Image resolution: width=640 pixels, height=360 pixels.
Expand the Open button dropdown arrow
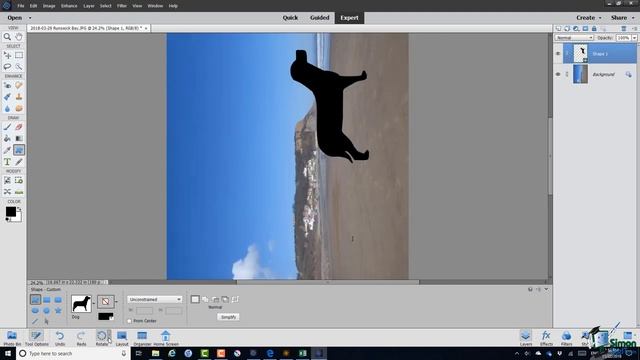click(30, 18)
